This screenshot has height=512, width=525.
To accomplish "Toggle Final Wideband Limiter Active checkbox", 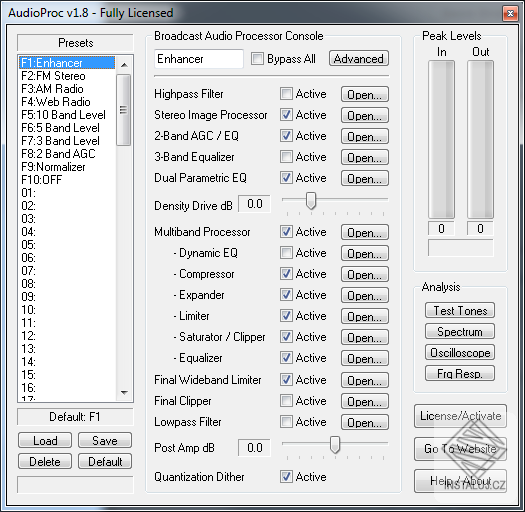I will 286,380.
